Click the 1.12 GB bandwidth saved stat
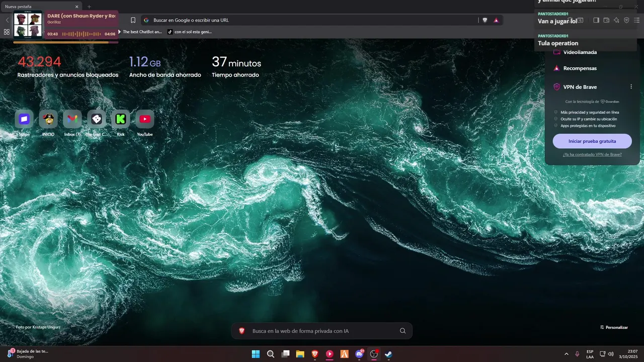Image resolution: width=644 pixels, height=362 pixels. click(145, 62)
